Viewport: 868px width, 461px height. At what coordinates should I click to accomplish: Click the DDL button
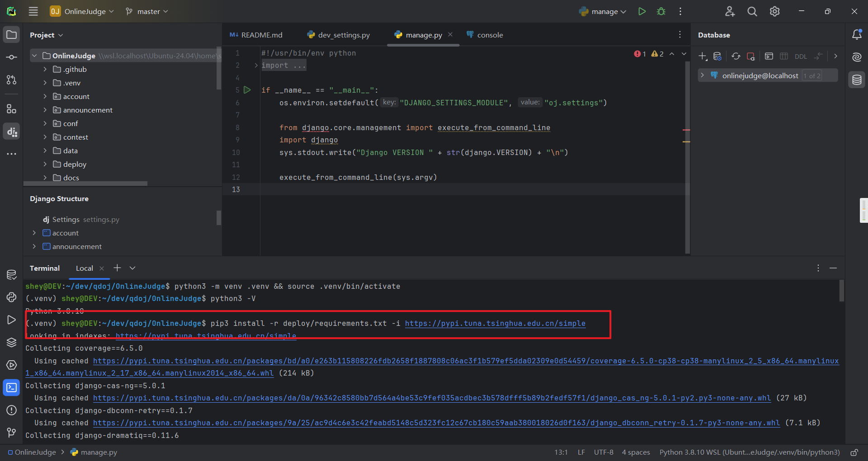[x=801, y=56]
